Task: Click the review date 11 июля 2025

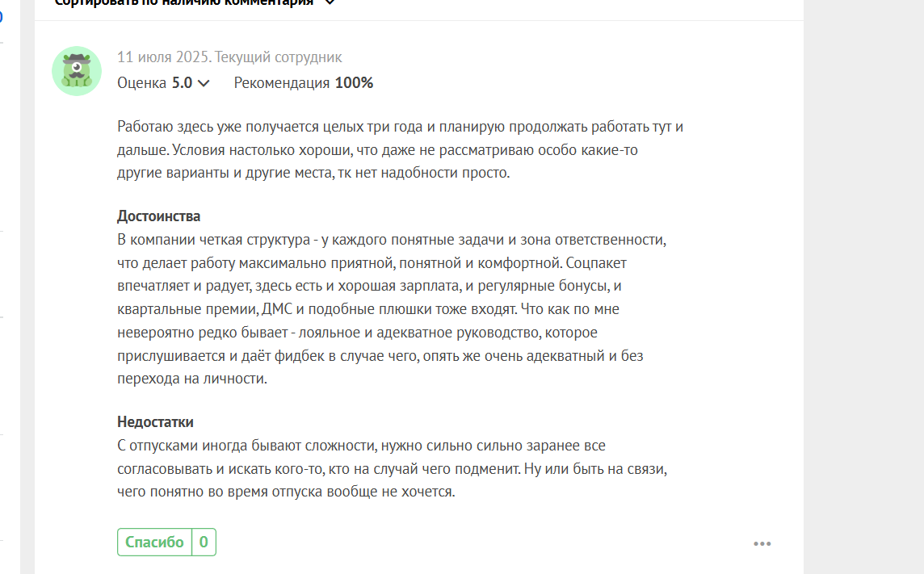Action: click(x=163, y=57)
